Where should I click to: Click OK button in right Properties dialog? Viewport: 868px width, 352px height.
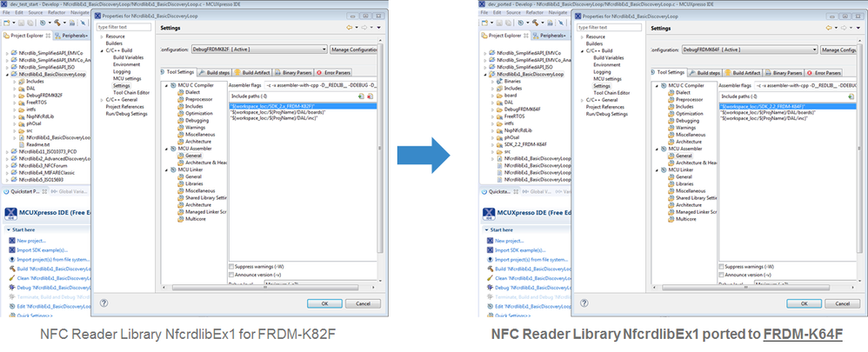(x=804, y=303)
